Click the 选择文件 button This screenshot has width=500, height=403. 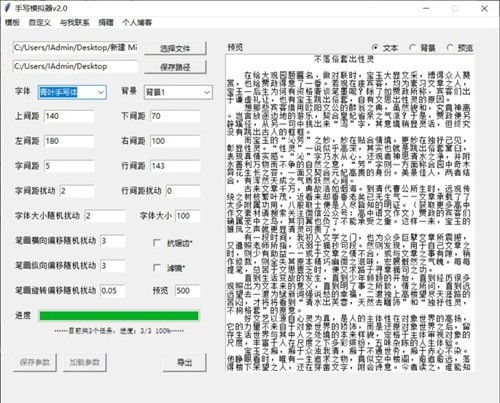[175, 49]
